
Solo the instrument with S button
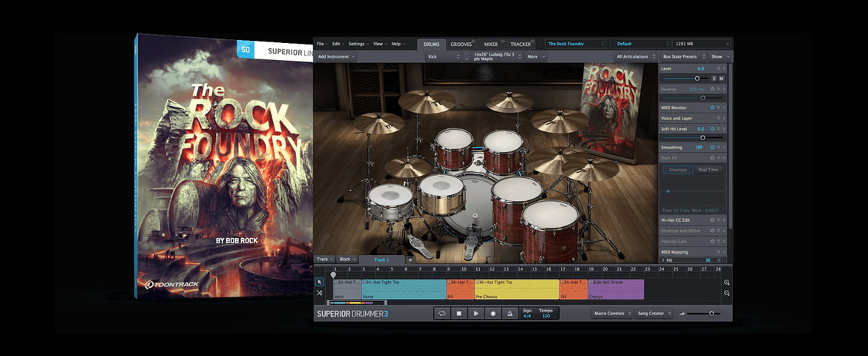coord(714,79)
